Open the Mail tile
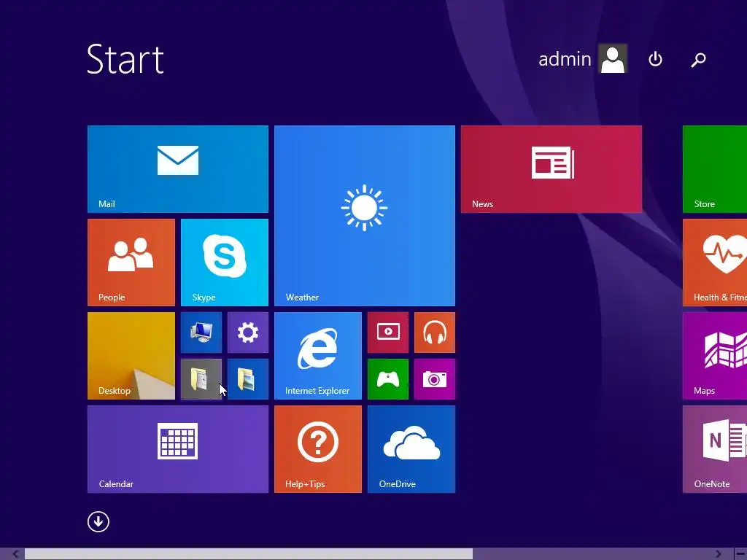Image resolution: width=747 pixels, height=560 pixels. pyautogui.click(x=178, y=169)
